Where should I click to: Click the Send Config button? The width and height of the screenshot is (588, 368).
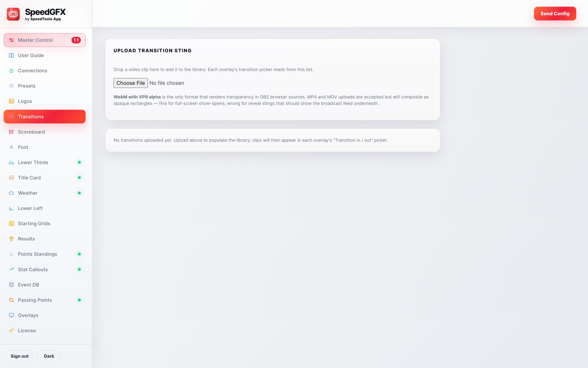coord(555,14)
